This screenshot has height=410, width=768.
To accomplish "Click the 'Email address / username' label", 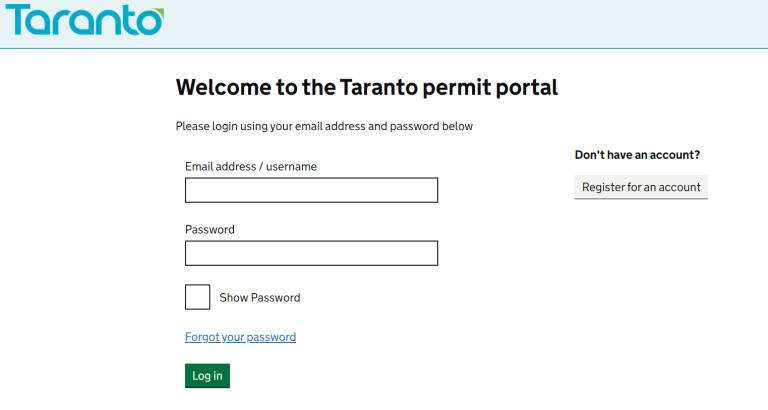I will tap(251, 167).
